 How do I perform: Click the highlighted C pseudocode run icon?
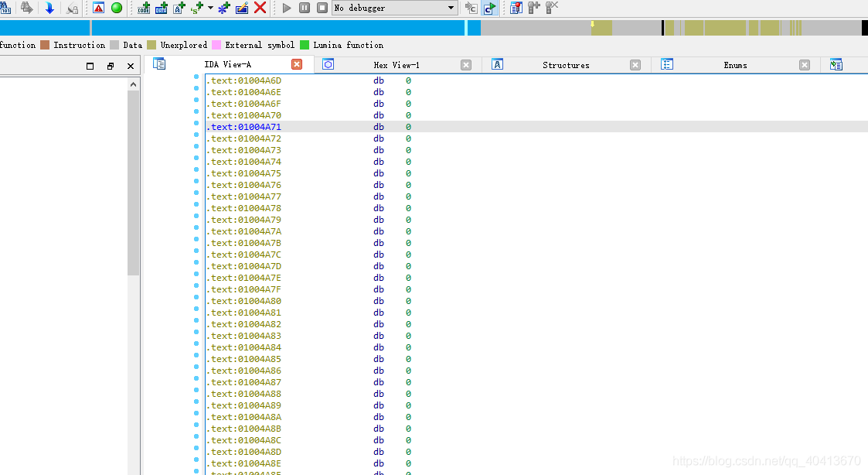click(489, 8)
